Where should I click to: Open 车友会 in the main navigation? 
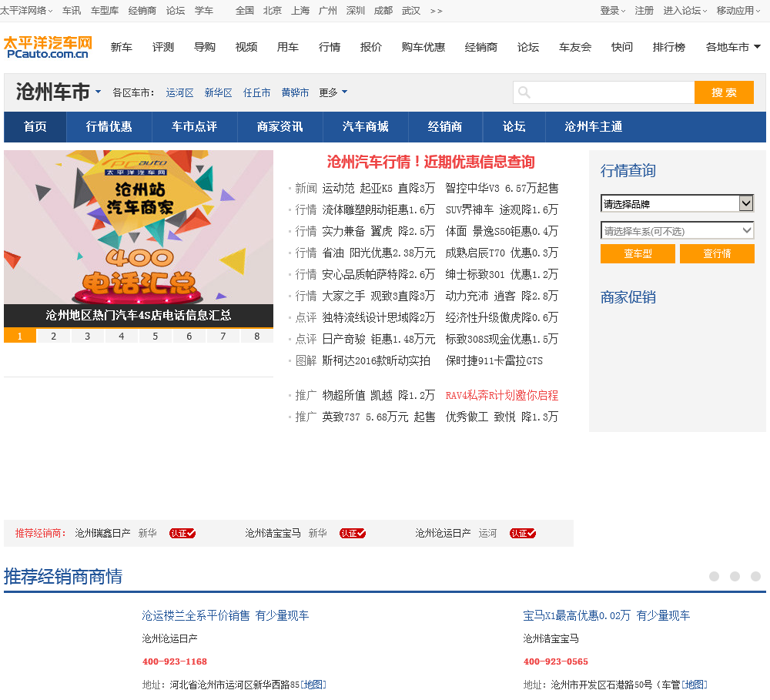pos(575,47)
